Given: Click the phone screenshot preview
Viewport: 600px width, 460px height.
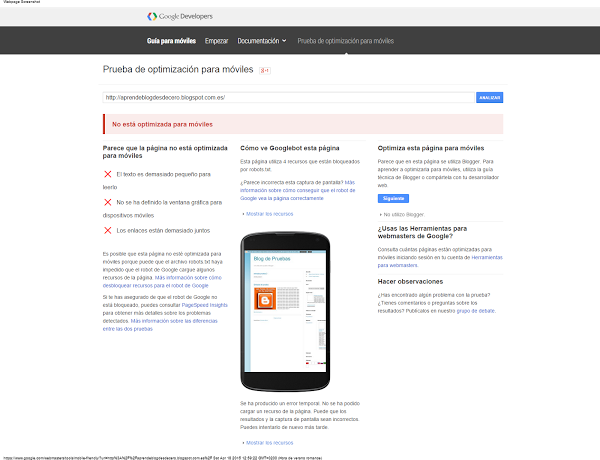Looking at the screenshot, I should 285,312.
